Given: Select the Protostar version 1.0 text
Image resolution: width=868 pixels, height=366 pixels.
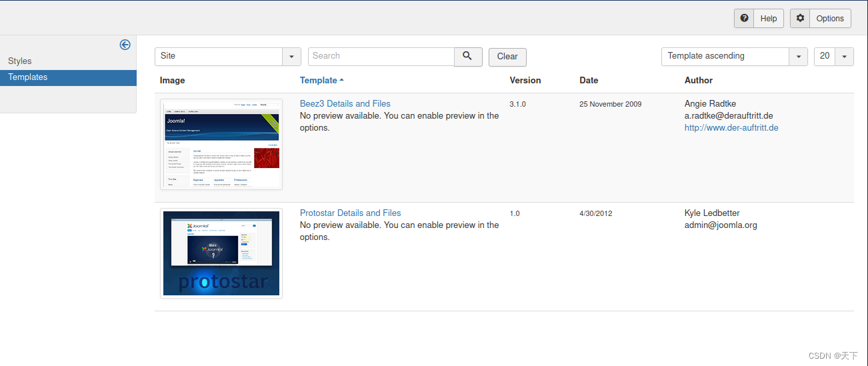Looking at the screenshot, I should (515, 213).
